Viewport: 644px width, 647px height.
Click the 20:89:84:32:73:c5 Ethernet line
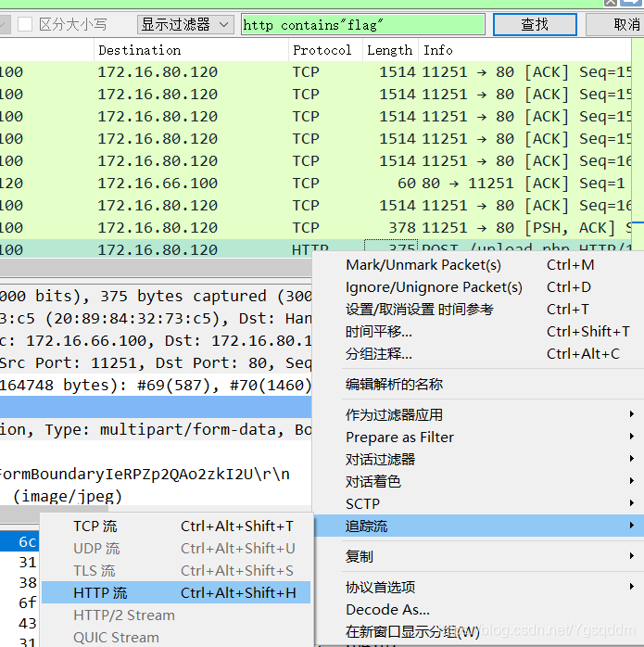[x=156, y=319]
